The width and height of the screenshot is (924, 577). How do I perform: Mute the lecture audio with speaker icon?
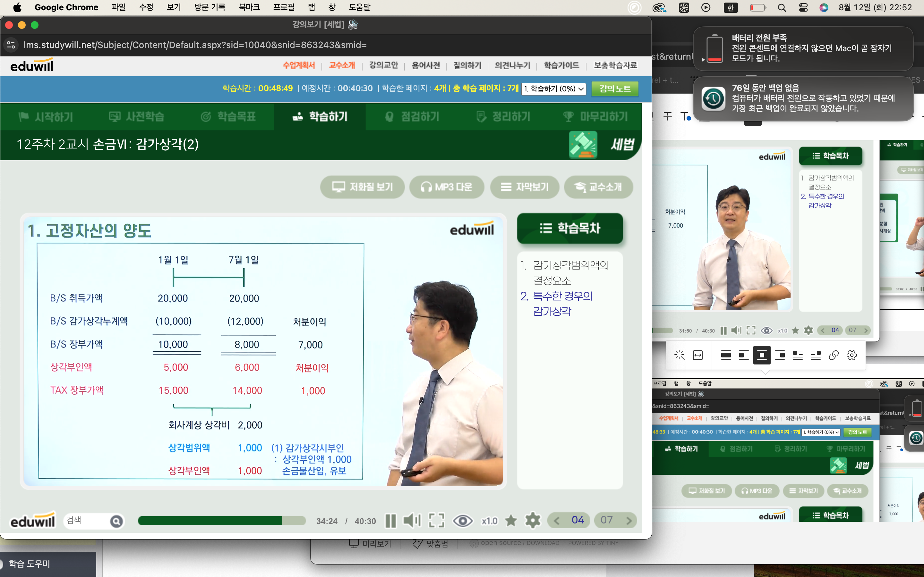tap(412, 521)
